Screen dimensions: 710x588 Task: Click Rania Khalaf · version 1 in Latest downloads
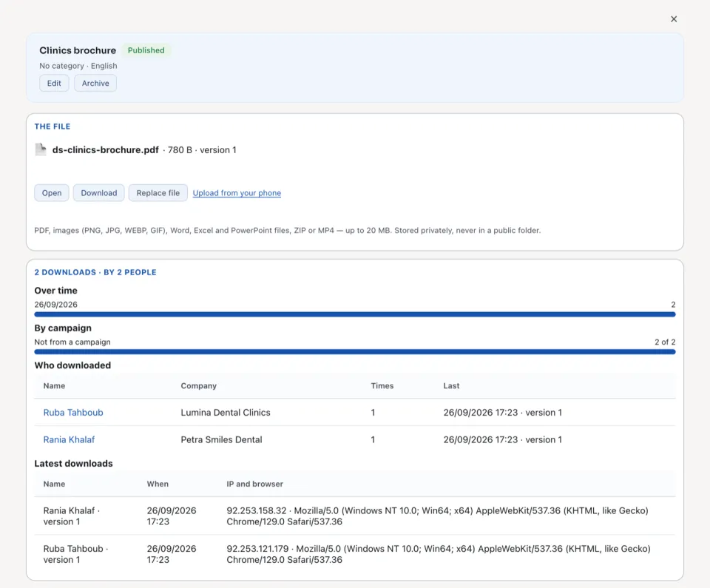72,516
